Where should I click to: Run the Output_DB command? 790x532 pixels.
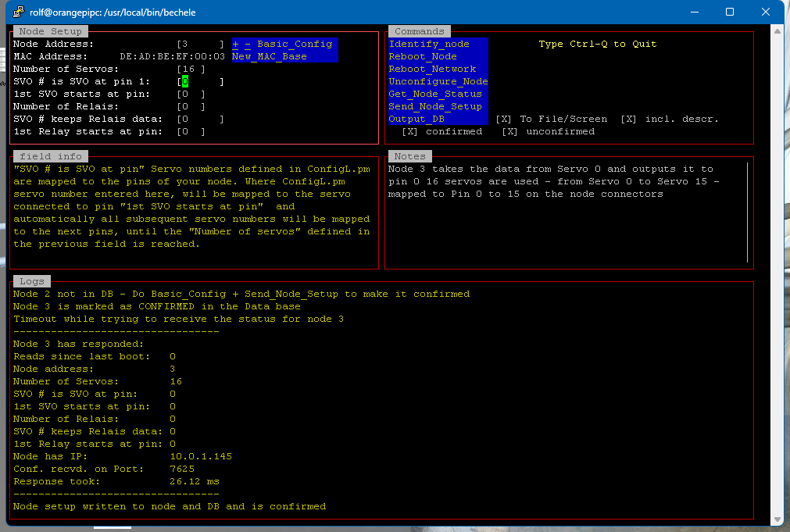tap(416, 119)
